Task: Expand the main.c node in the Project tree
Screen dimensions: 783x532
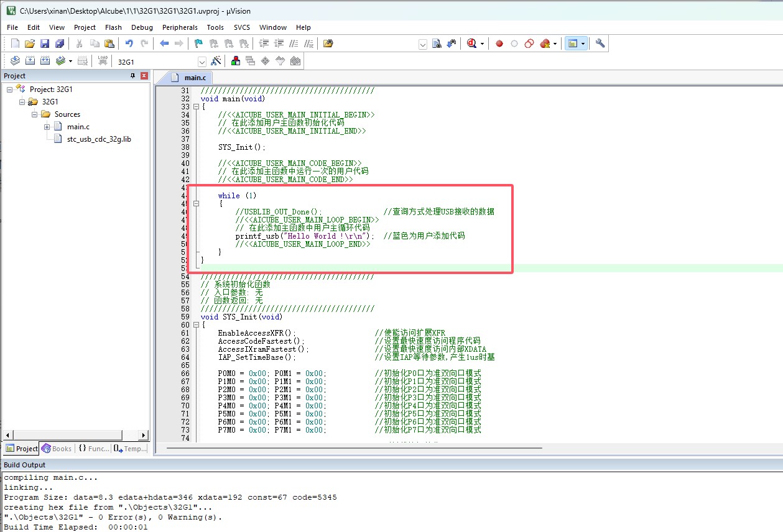Action: pyautogui.click(x=47, y=127)
